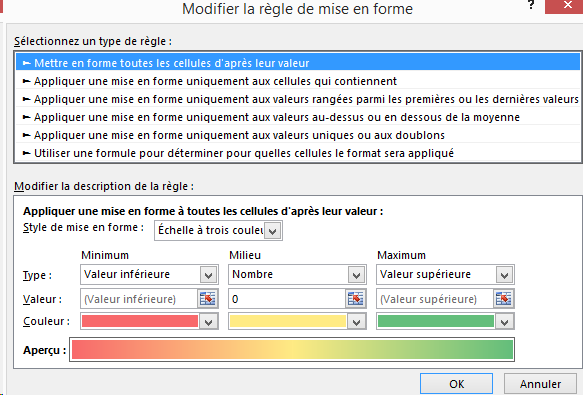This screenshot has height=395, width=583.
Task: Select Utiliser une formule rule type
Action: pos(298,153)
